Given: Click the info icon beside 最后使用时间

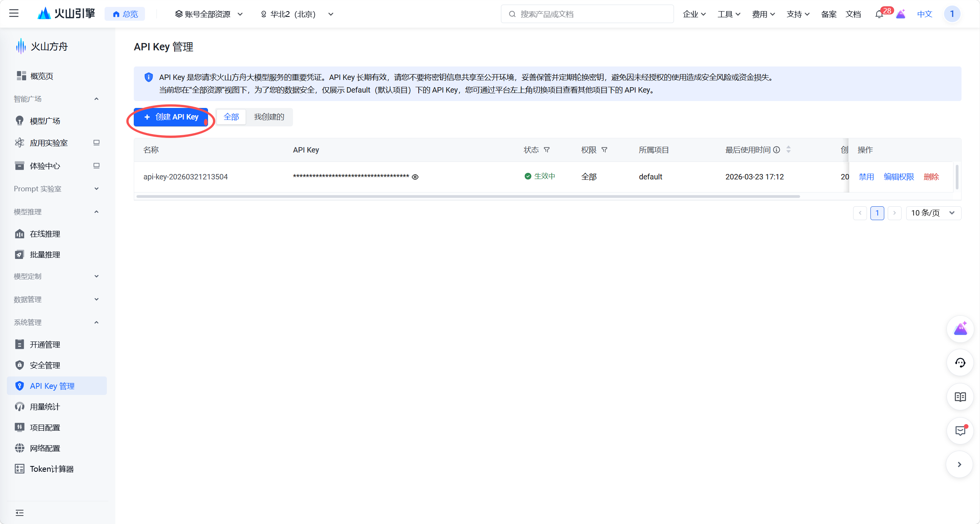Looking at the screenshot, I should 777,150.
